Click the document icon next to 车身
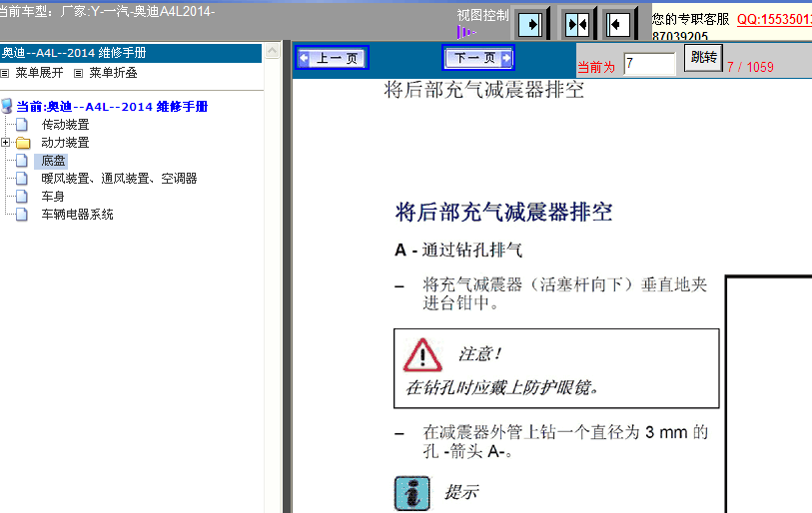The width and height of the screenshot is (812, 513). click(x=22, y=197)
